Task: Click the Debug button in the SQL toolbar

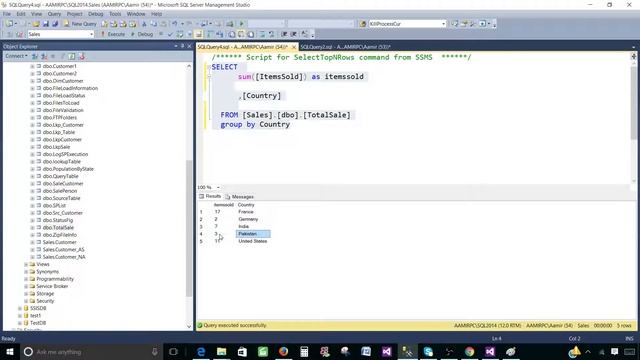Action: (x=142, y=34)
